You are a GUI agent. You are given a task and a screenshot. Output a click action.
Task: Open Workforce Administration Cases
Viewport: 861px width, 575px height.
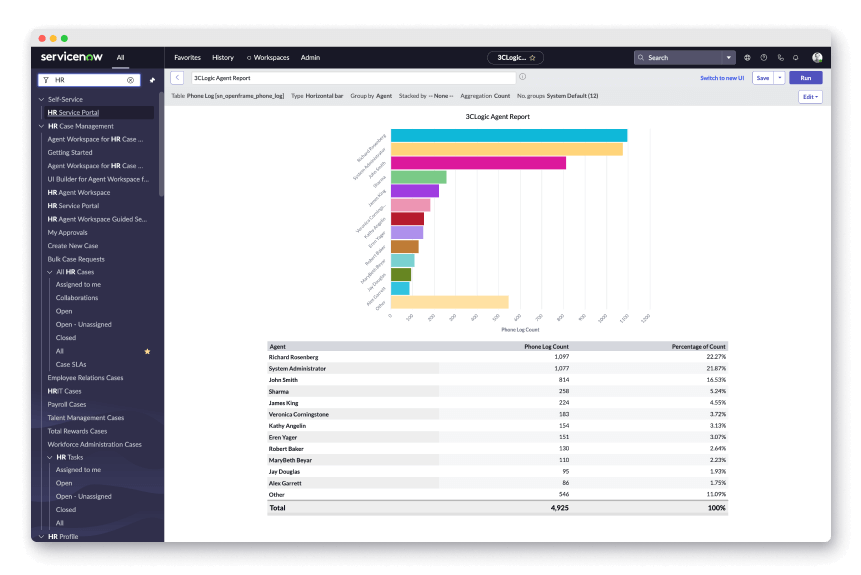94,445
